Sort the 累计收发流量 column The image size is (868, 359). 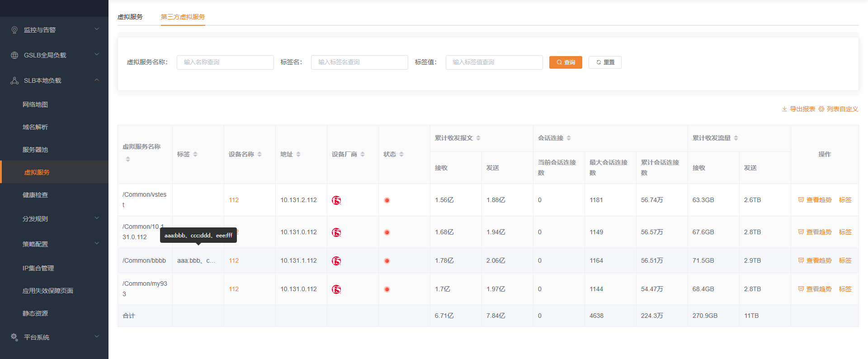point(736,138)
